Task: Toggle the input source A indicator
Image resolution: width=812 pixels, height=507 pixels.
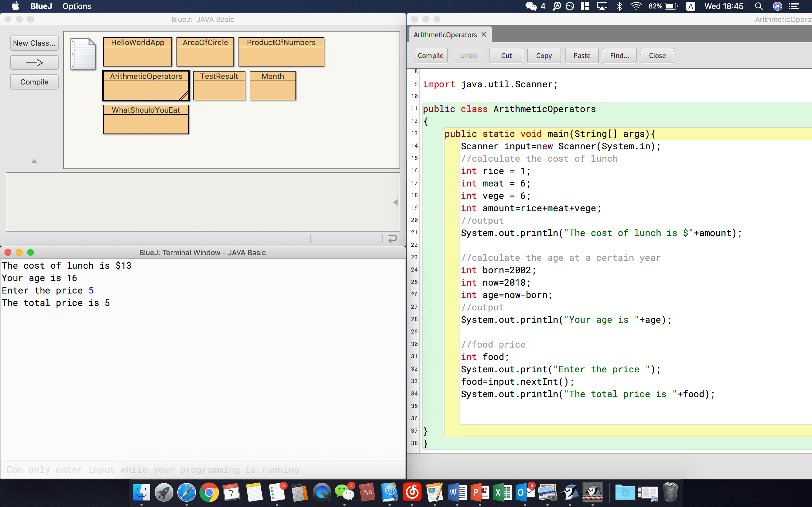Action: 690,6
